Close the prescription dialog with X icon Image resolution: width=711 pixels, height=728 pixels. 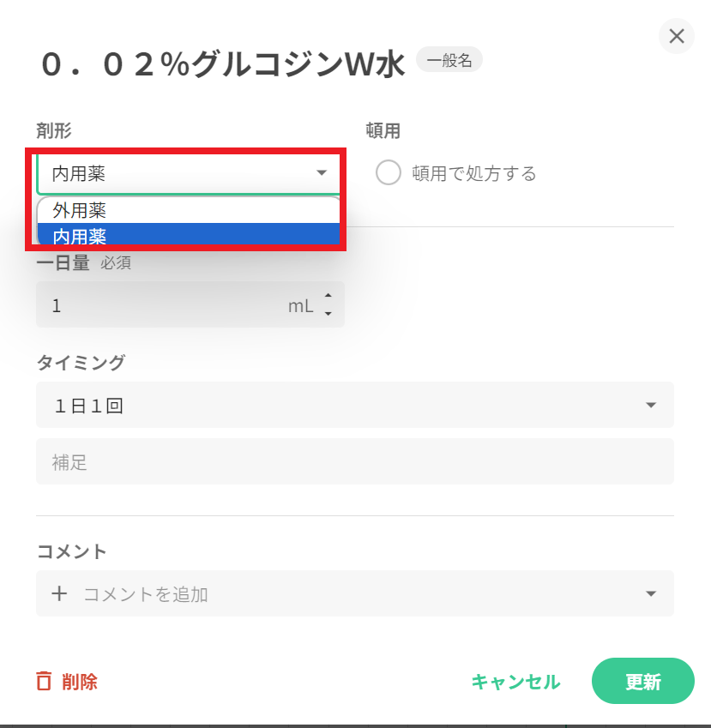point(677,36)
